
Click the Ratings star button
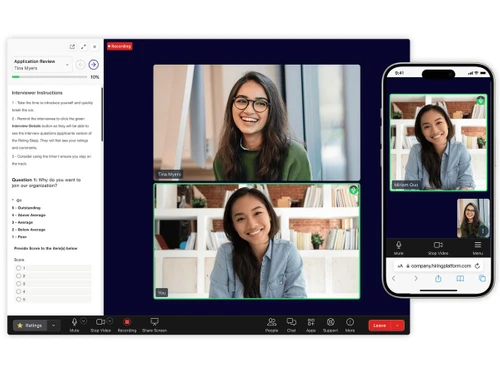30,325
